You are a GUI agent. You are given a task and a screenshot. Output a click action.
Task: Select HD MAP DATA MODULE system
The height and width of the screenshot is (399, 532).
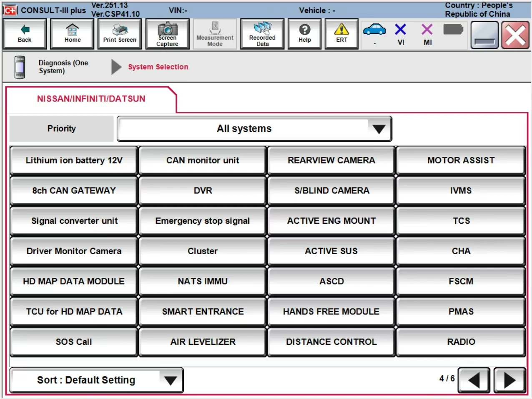click(74, 281)
